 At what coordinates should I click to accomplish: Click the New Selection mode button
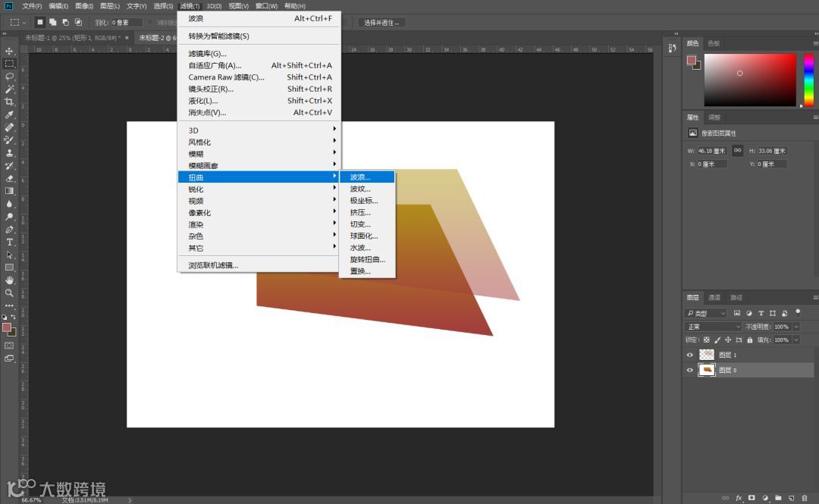[40, 23]
